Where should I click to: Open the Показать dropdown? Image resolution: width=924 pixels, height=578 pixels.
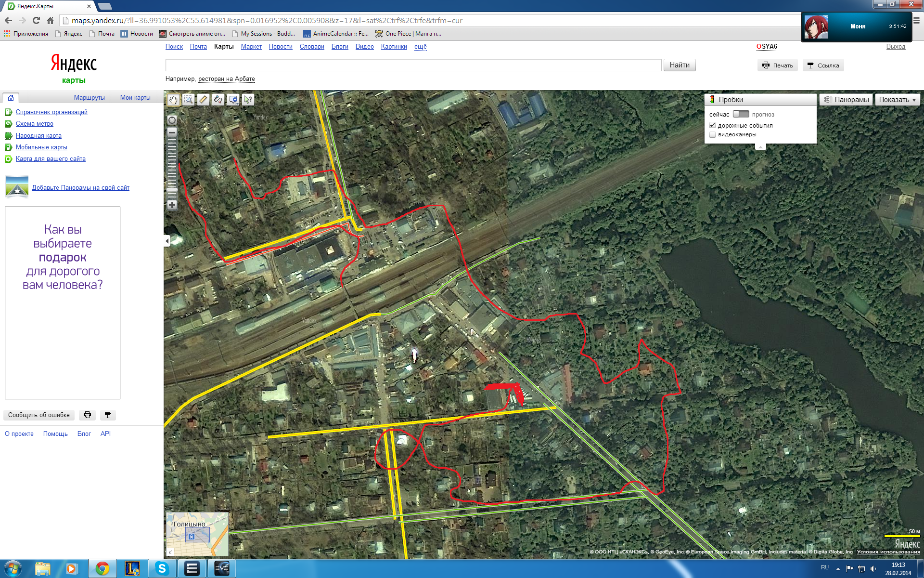coord(898,100)
